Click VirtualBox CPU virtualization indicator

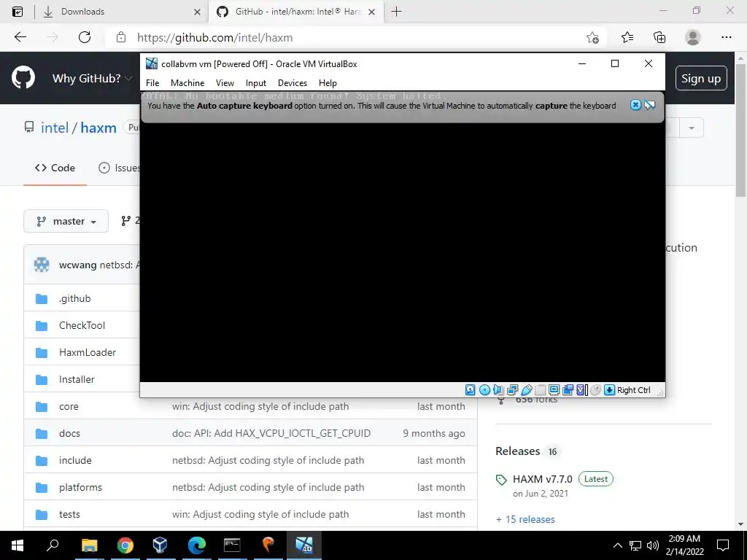[x=581, y=390]
